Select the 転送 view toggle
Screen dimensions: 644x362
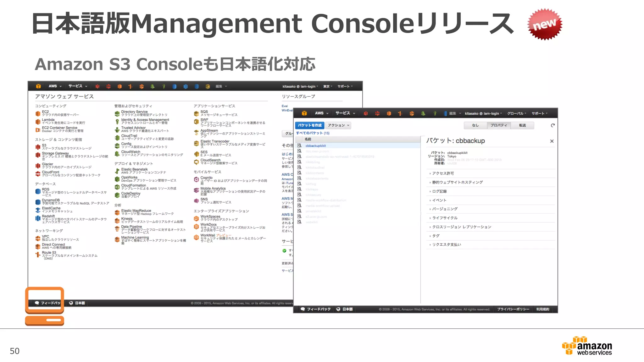coord(522,125)
